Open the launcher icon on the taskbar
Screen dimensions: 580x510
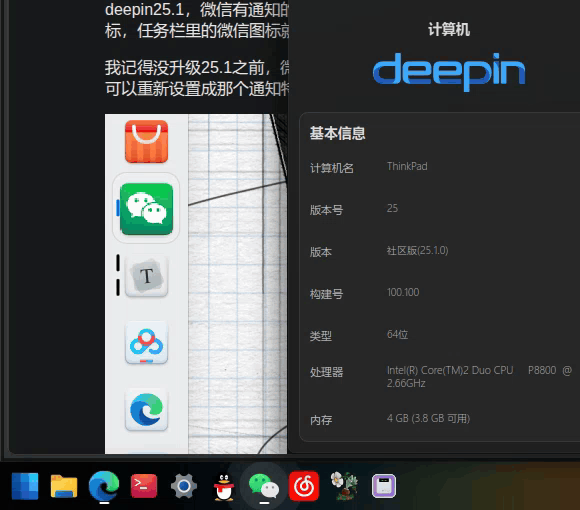click(x=25, y=486)
